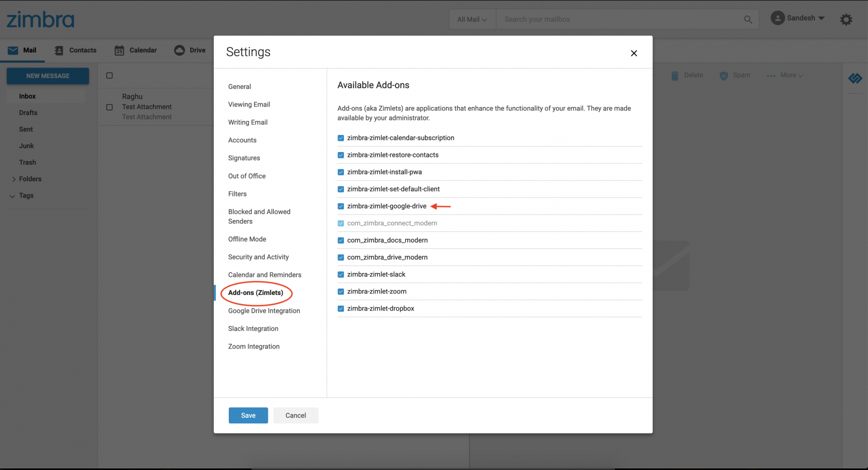Click the Spam shield icon

tap(724, 75)
